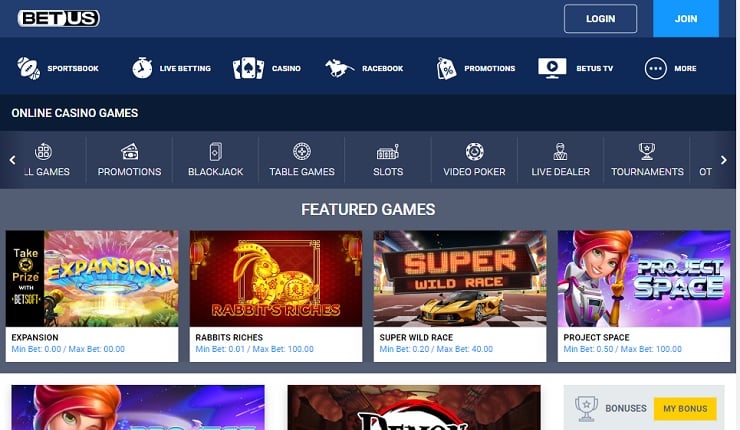Open the Promotions top menu label
The image size is (740, 430).
coord(489,68)
